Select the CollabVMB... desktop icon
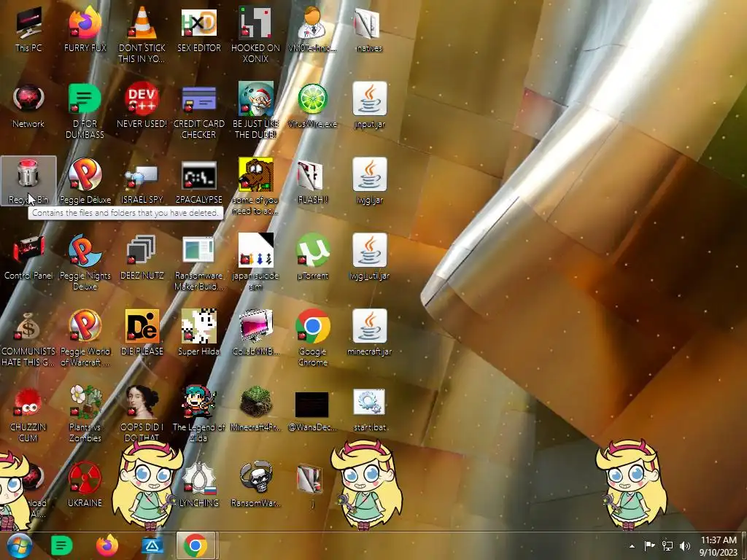The height and width of the screenshot is (560, 747). click(x=256, y=332)
